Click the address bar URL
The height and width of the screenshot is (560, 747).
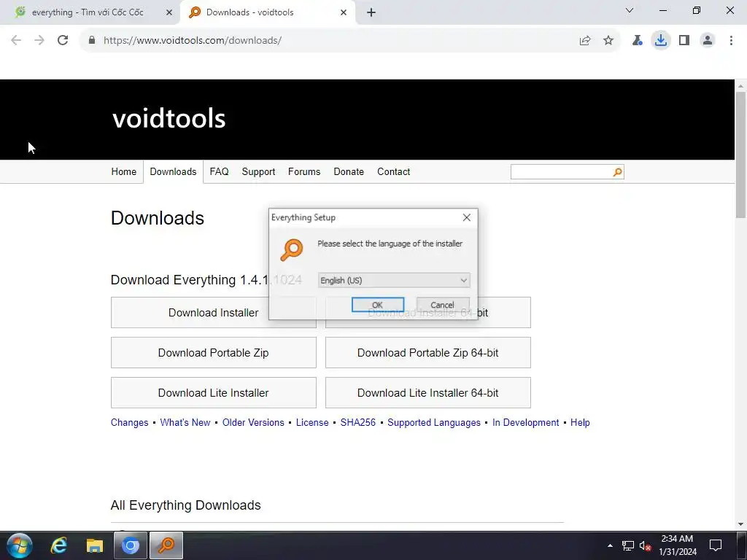click(x=193, y=41)
